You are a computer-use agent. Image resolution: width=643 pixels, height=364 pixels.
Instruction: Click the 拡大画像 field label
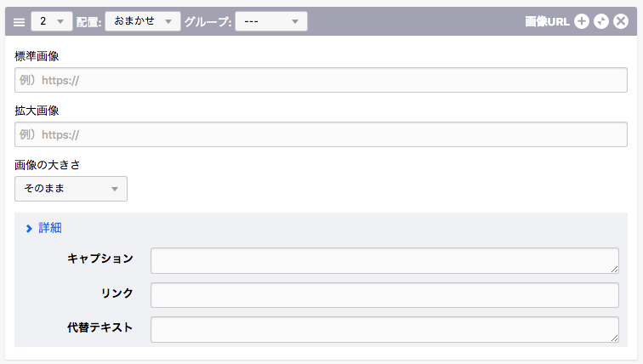(x=37, y=111)
